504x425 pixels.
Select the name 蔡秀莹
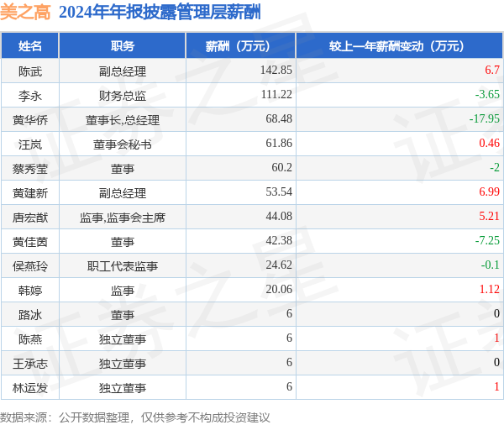30,169
